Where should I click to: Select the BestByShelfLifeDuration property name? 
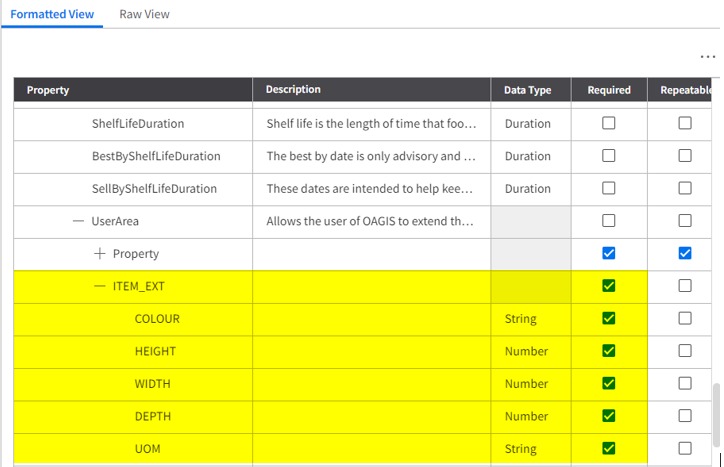156,156
